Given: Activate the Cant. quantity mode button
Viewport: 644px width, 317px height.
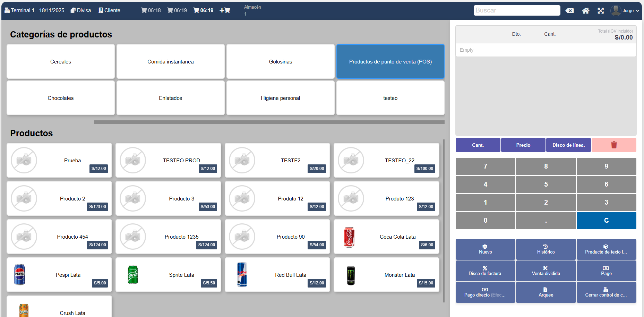Looking at the screenshot, I should (x=478, y=145).
